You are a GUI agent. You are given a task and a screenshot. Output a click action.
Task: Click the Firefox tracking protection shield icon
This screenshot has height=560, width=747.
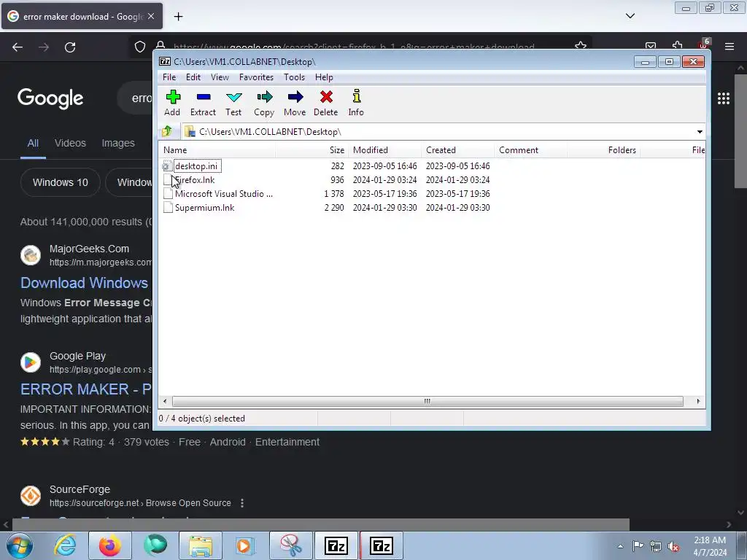pos(139,47)
